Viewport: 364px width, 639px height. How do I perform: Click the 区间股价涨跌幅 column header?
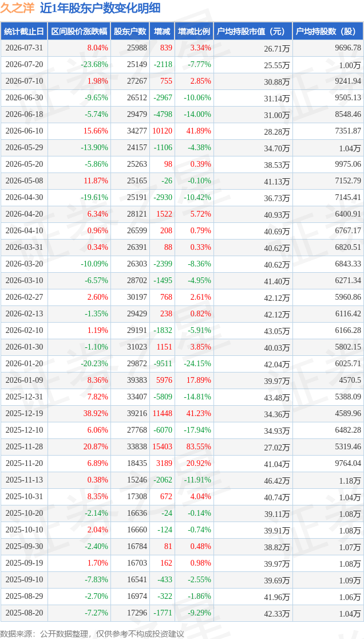[x=79, y=32]
